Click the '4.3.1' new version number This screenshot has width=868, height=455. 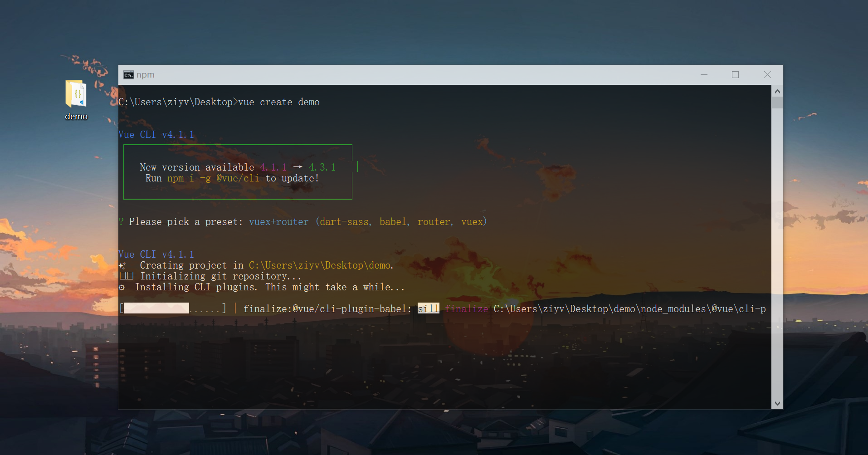[x=322, y=167]
